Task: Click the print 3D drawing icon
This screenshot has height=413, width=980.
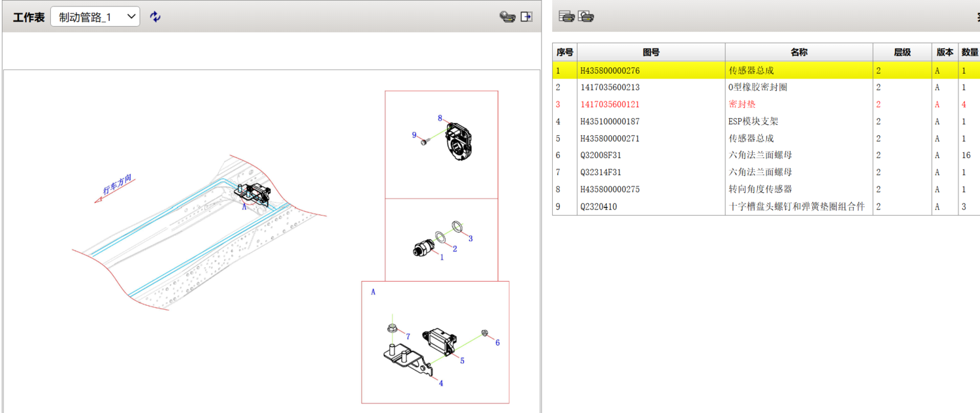Action: pyautogui.click(x=507, y=17)
